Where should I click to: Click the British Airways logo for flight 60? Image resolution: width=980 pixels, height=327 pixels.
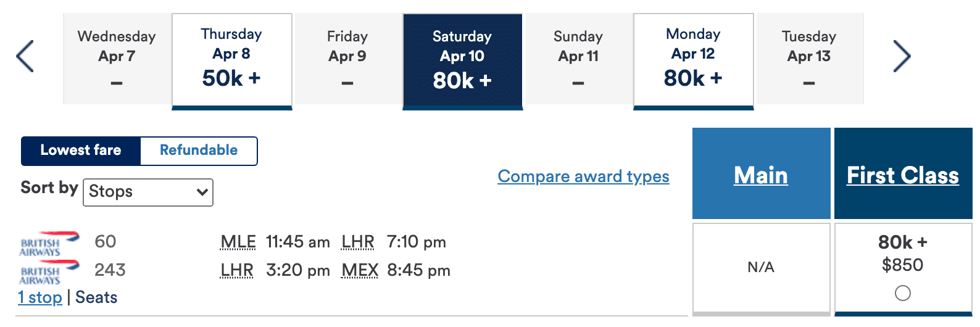(49, 243)
